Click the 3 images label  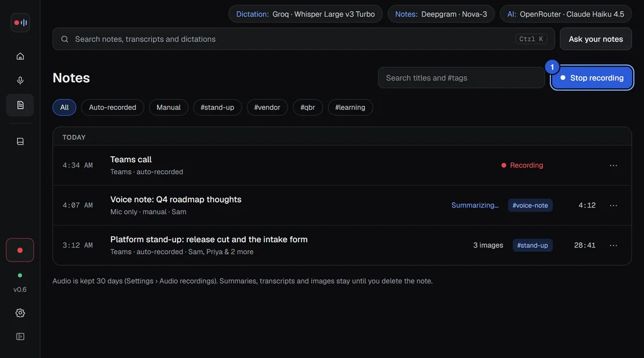tap(488, 245)
